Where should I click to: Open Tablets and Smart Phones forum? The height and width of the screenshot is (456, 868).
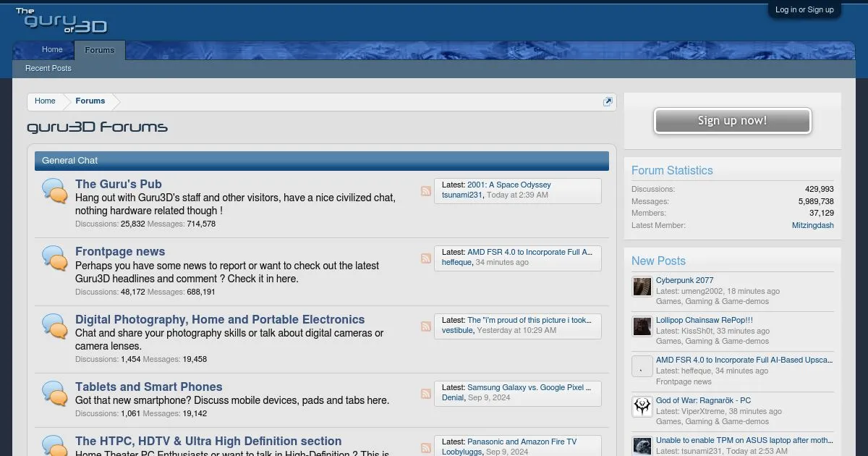coord(149,387)
